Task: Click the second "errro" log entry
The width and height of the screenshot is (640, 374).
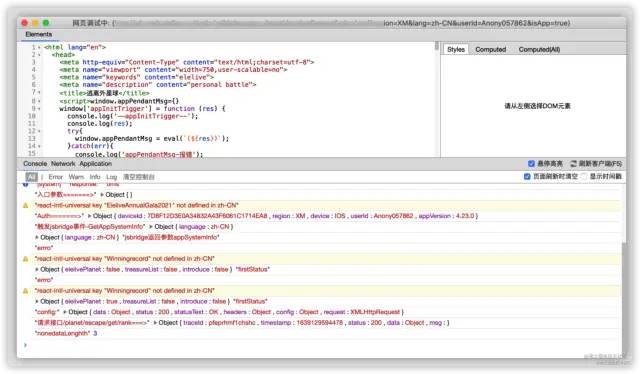Action: pyautogui.click(x=44, y=280)
